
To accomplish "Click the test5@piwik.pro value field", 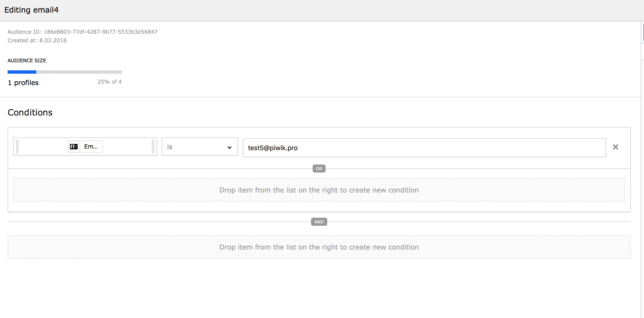I will pyautogui.click(x=424, y=148).
